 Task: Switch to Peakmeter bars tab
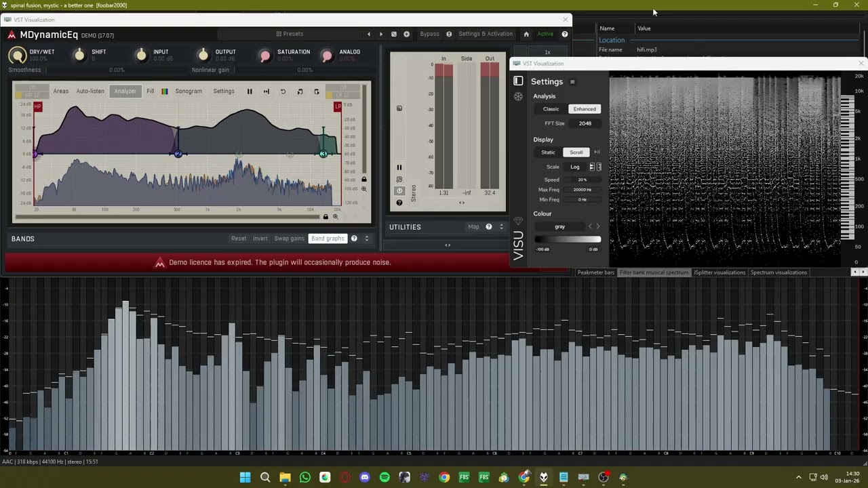click(x=595, y=272)
